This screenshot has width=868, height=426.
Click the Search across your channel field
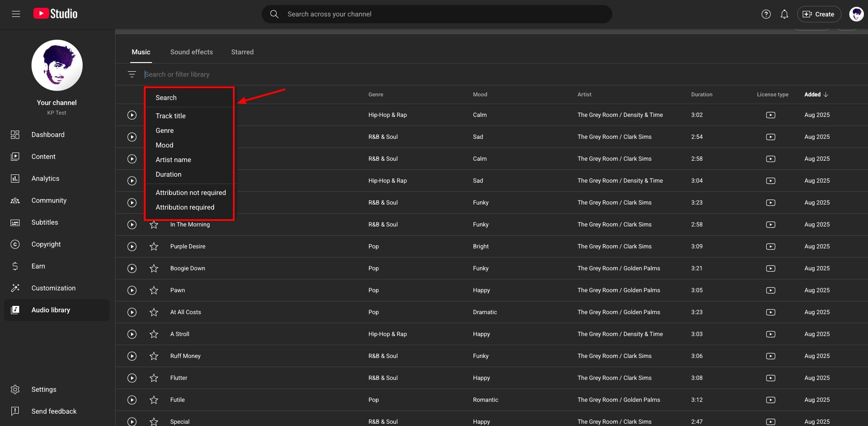(437, 14)
